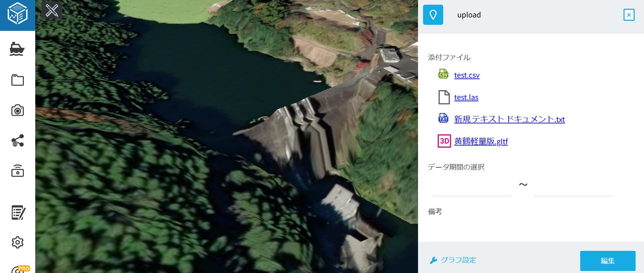Click the app cube logo
Image resolution: width=644 pixels, height=273 pixels.
coord(17,14)
